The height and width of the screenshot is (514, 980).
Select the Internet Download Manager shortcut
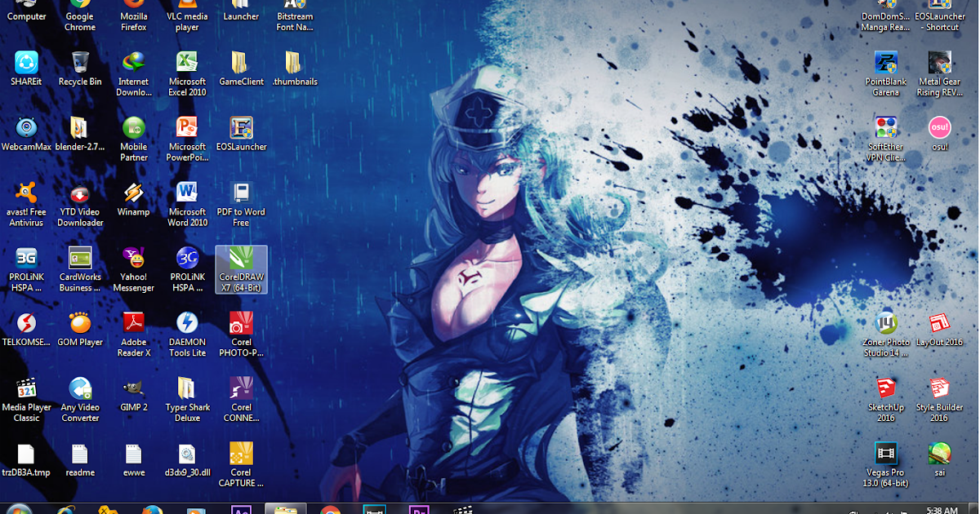pyautogui.click(x=133, y=73)
